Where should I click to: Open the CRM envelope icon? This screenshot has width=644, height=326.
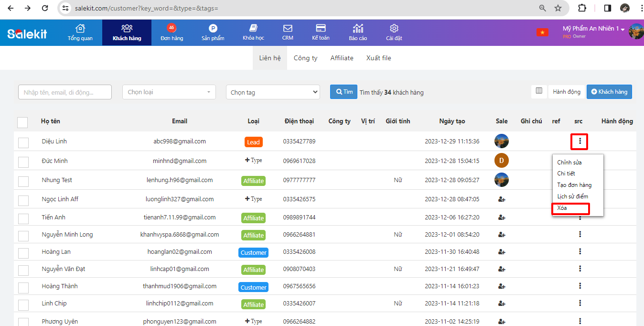[x=288, y=29]
